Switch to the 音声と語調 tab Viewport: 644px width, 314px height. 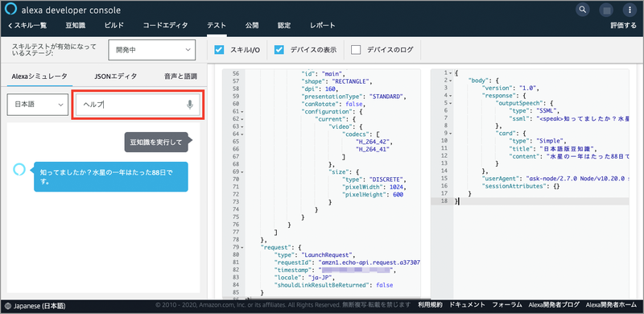[180, 76]
